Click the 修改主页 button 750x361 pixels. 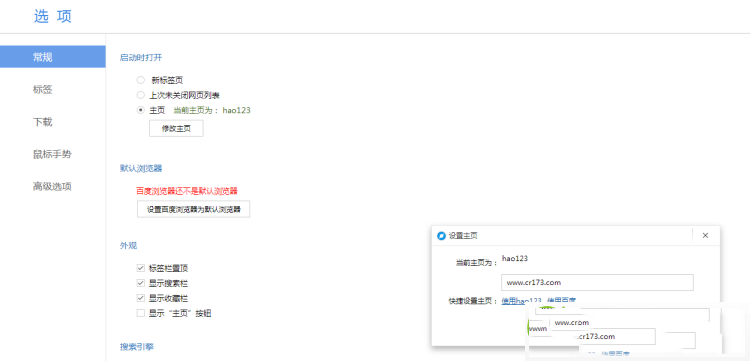[x=176, y=129]
